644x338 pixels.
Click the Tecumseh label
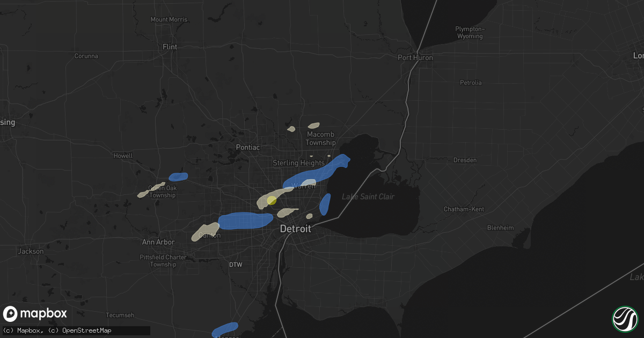pos(120,315)
